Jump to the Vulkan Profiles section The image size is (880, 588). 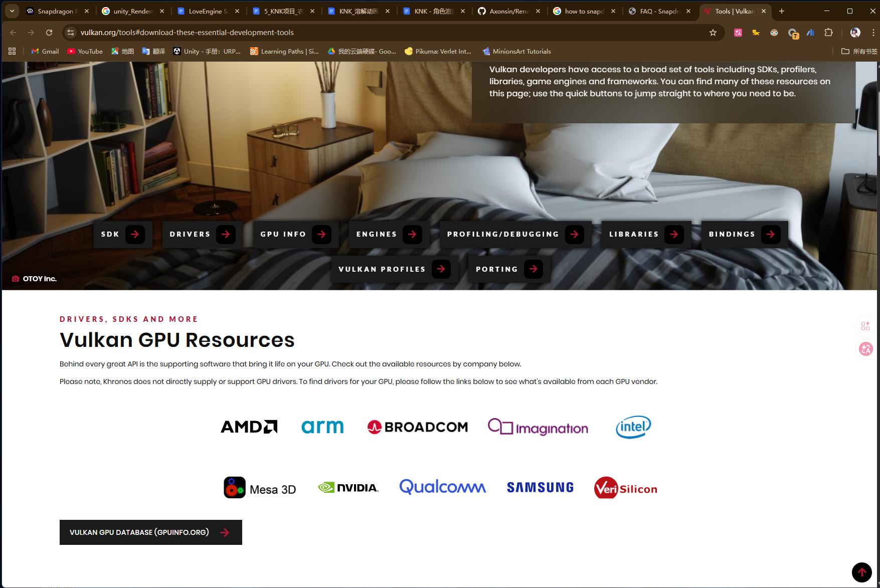394,269
